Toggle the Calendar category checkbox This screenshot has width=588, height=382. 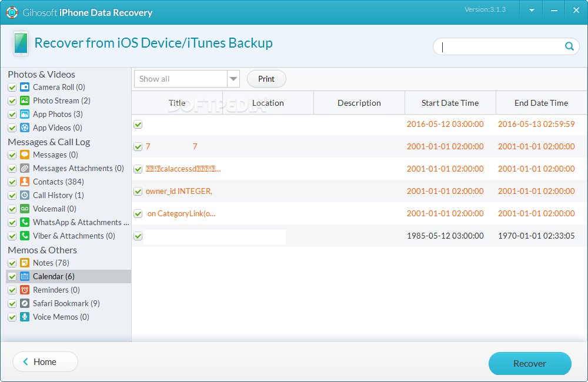(12, 277)
